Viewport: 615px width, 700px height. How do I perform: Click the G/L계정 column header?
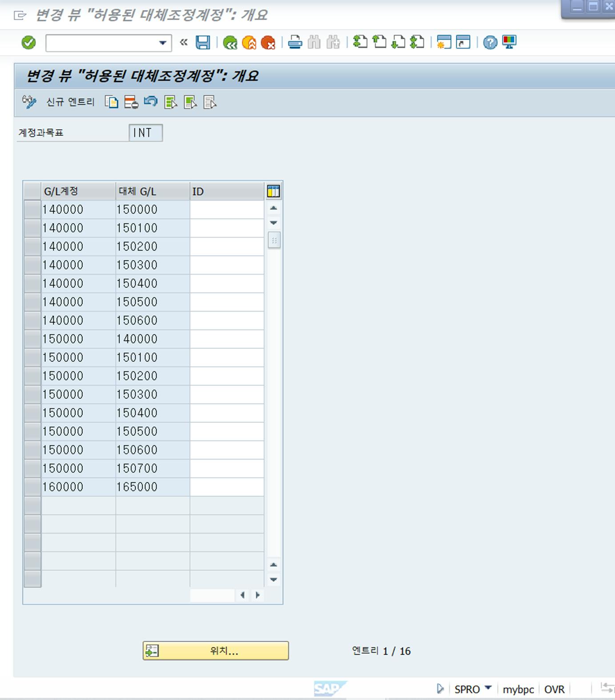pos(78,191)
